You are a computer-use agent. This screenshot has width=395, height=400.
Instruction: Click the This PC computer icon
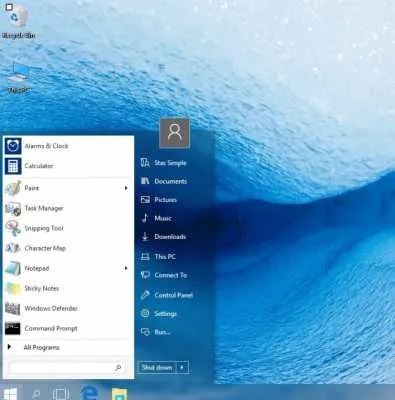point(145,257)
